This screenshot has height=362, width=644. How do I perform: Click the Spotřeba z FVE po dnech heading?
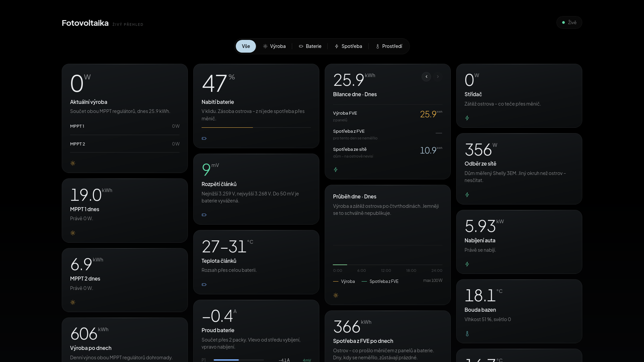pos(363,341)
